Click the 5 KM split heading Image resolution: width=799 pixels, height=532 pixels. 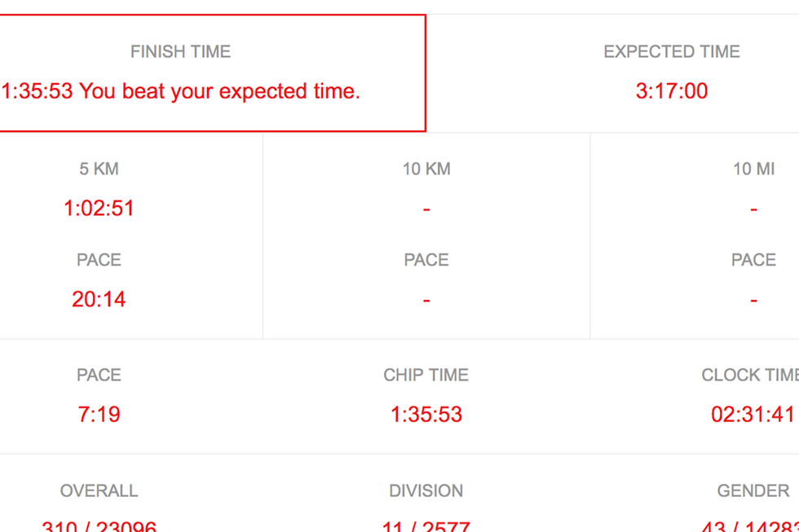(x=99, y=169)
